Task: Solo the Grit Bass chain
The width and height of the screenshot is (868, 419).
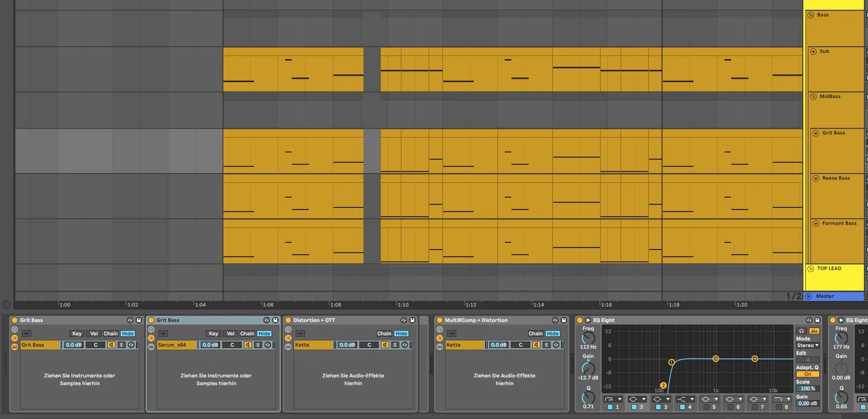Action: coord(121,345)
